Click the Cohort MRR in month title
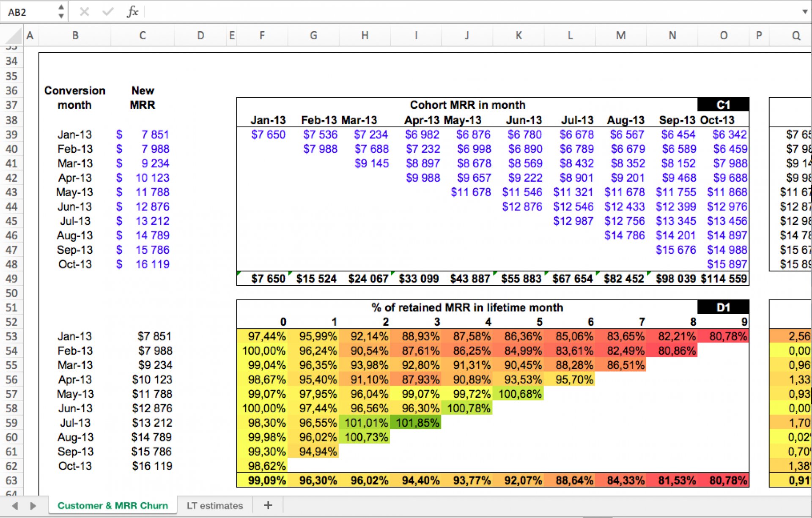The width and height of the screenshot is (812, 518). [x=467, y=104]
